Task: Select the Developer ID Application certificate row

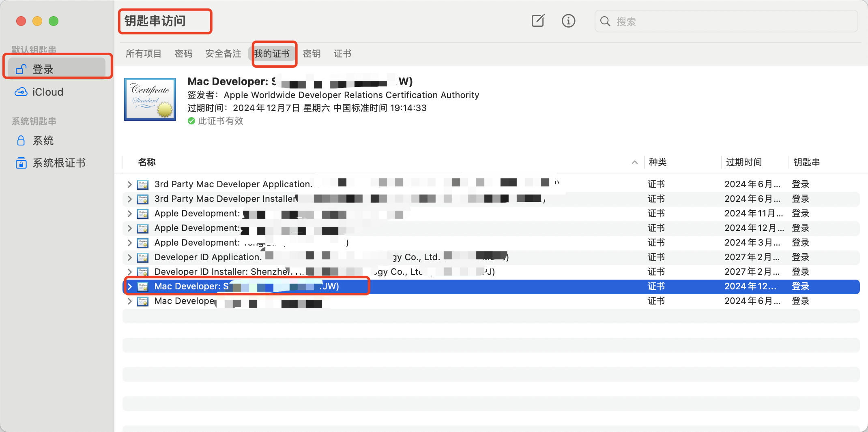Action: click(x=491, y=257)
